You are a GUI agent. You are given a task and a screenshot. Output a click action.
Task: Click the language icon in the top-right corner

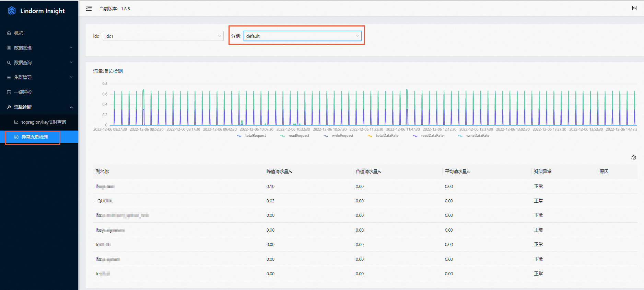[634, 8]
